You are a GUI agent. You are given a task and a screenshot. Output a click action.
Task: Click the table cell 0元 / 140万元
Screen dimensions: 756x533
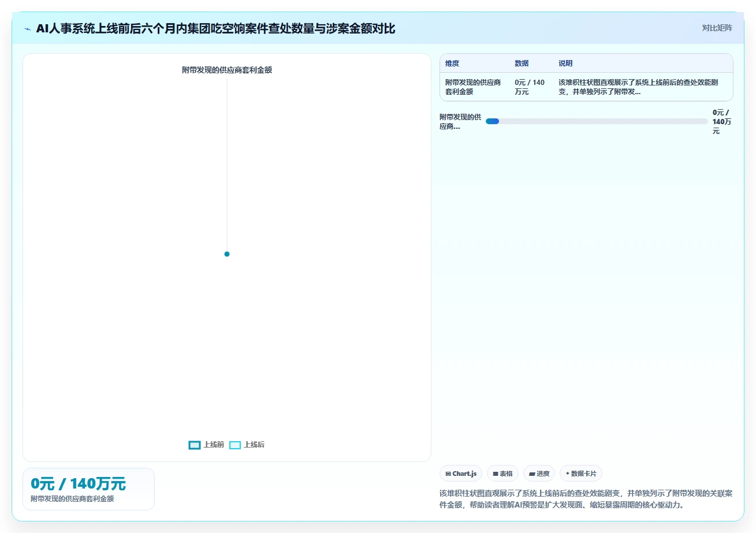[530, 87]
